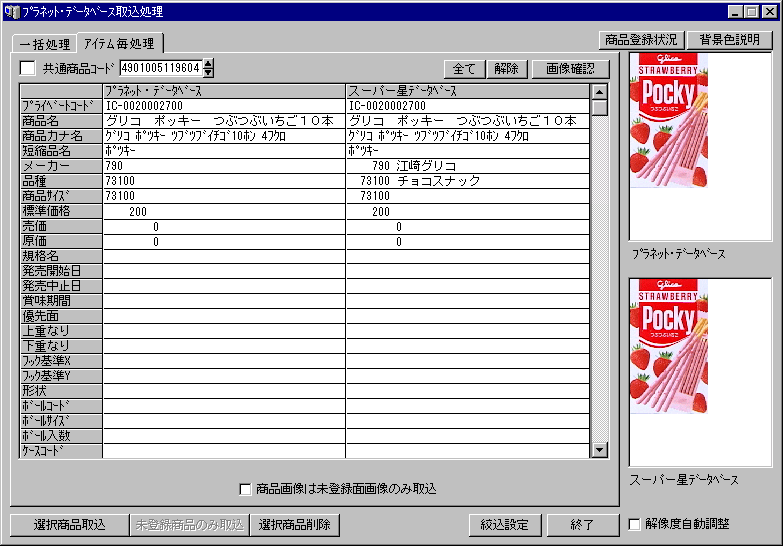Screen dimensions: 783x546
Task: Maximize the プラネット・データベース取込処理 window
Action: coord(751,11)
